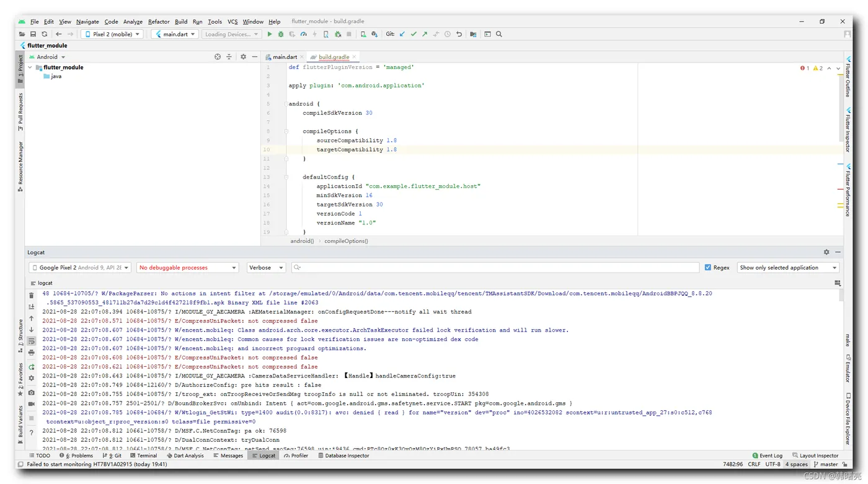This screenshot has width=868, height=484.
Task: Run the app with green play button
Action: 270,34
